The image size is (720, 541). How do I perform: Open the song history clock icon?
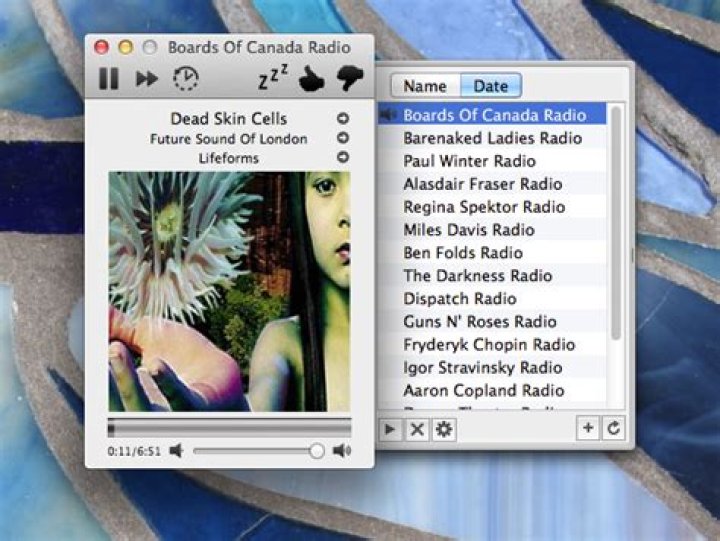pos(186,79)
